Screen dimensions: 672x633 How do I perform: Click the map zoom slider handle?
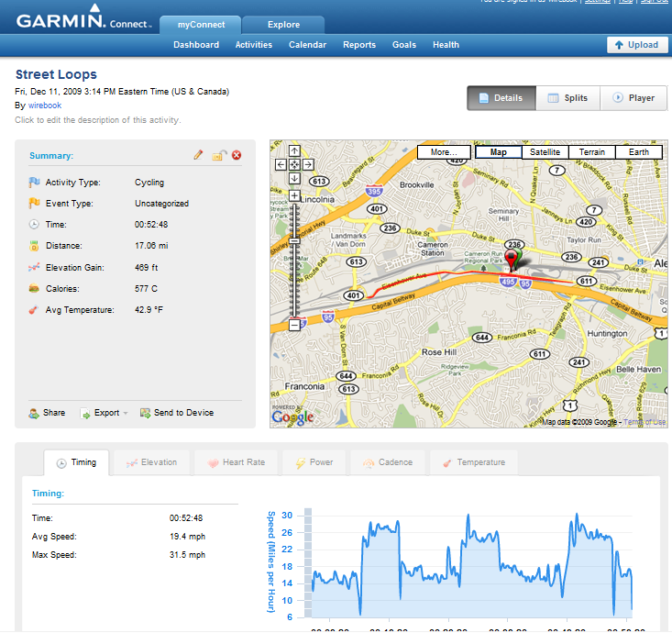coord(294,241)
